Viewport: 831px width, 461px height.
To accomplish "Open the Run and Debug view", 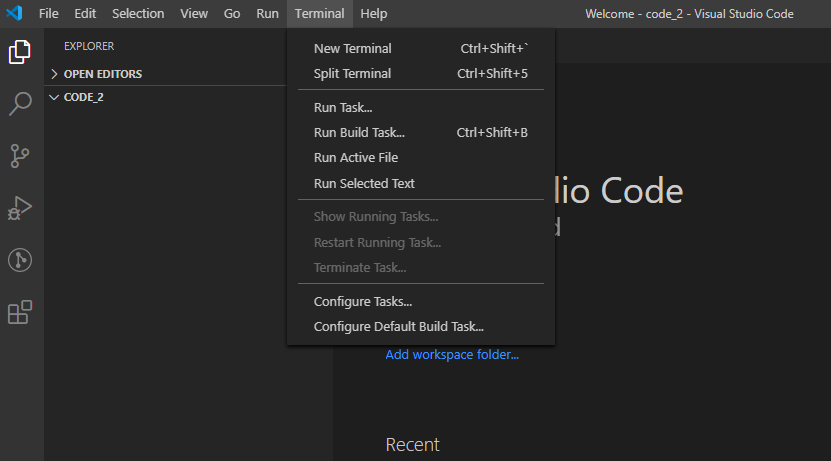I will pos(20,208).
